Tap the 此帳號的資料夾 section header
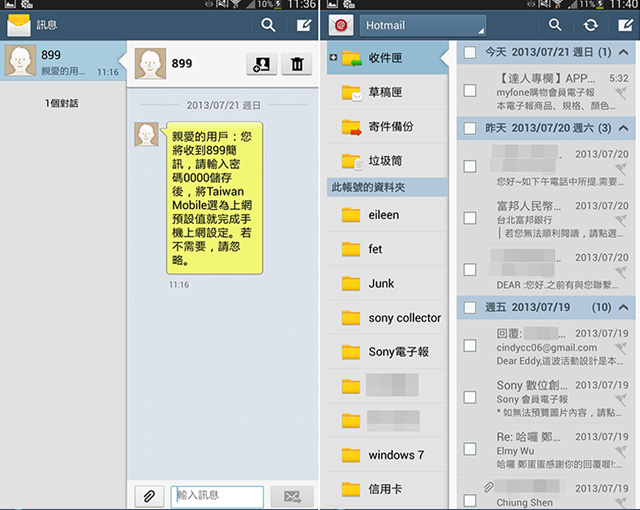 [387, 187]
